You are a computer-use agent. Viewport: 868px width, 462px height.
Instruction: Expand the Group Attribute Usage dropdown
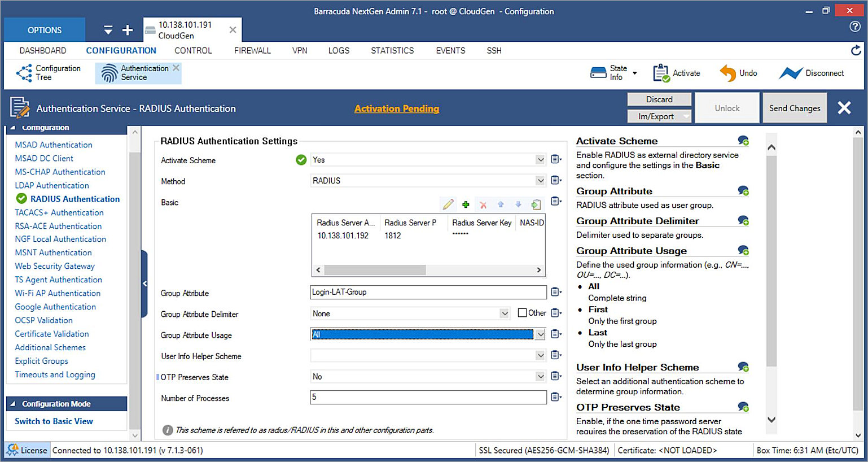(x=540, y=334)
